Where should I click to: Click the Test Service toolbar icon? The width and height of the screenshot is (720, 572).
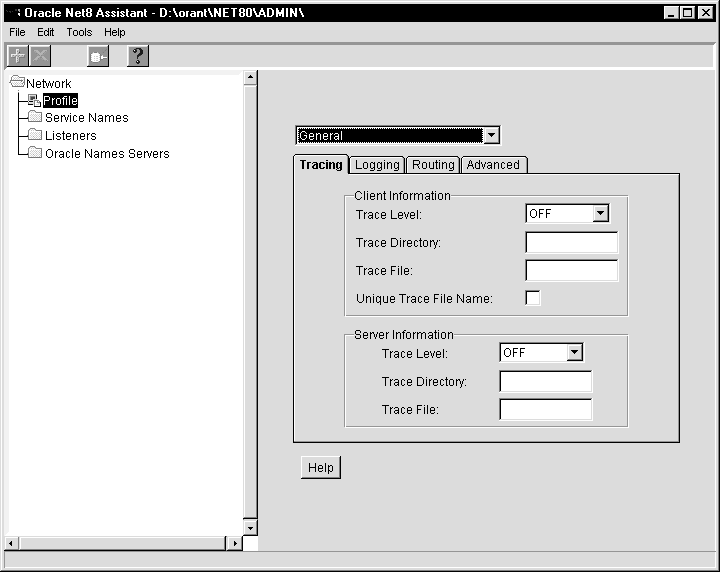(x=98, y=56)
